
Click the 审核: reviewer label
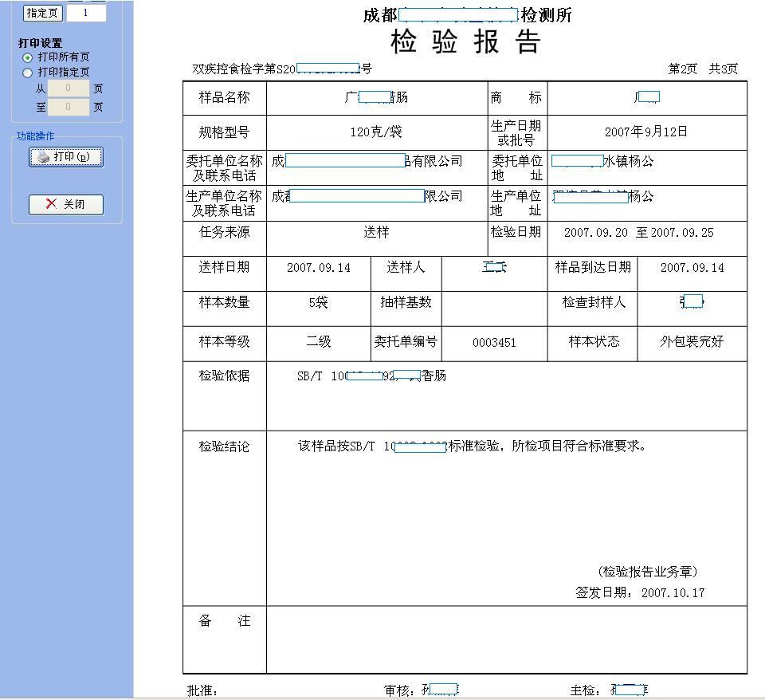(x=398, y=690)
